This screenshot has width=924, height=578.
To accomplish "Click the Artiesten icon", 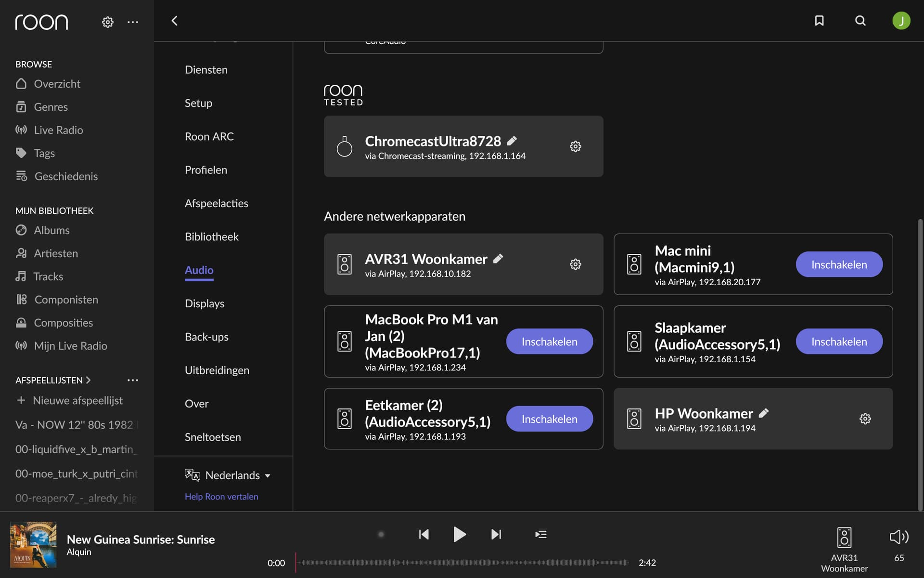I will pos(21,253).
